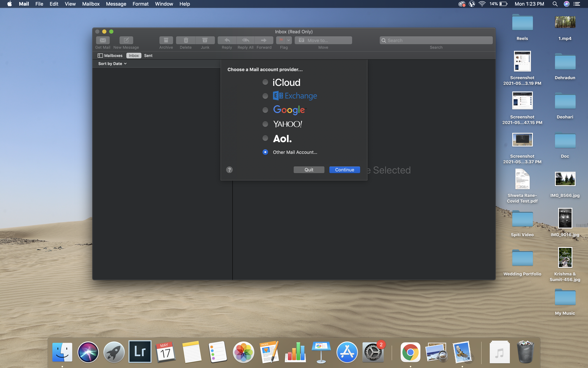
Task: Click the Quit button
Action: (x=309, y=170)
